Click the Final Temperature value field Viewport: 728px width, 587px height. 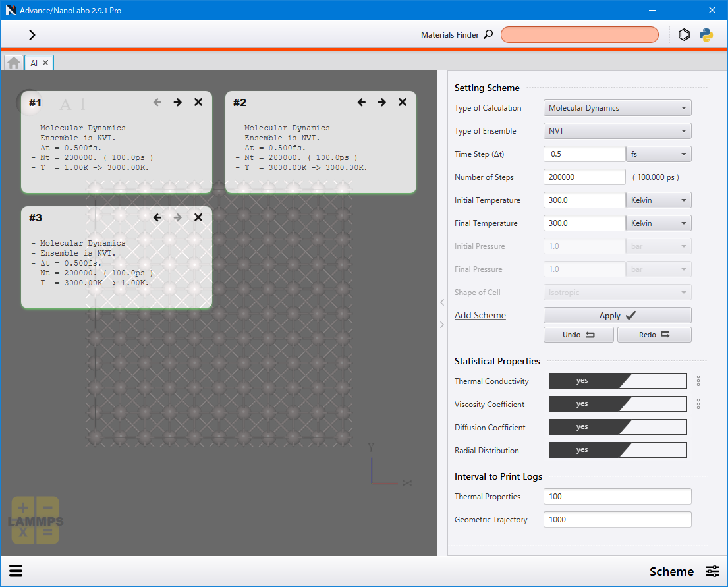584,223
